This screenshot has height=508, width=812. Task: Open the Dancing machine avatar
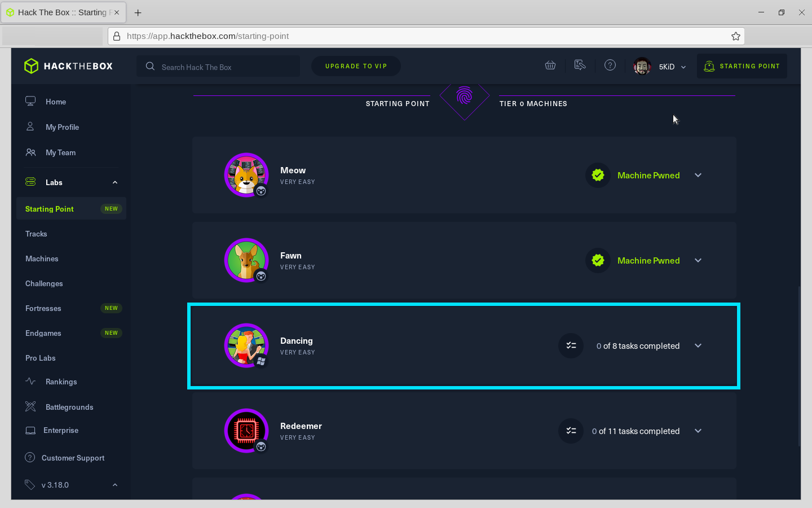click(246, 345)
